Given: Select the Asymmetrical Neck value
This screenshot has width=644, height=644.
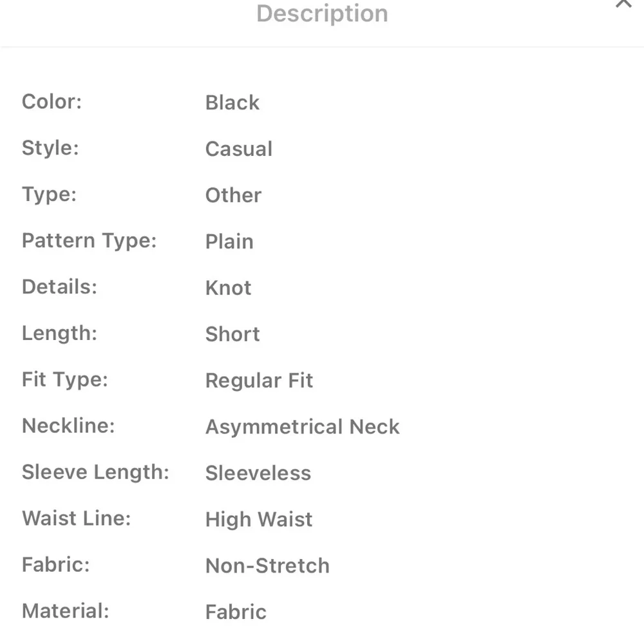Looking at the screenshot, I should (x=302, y=427).
